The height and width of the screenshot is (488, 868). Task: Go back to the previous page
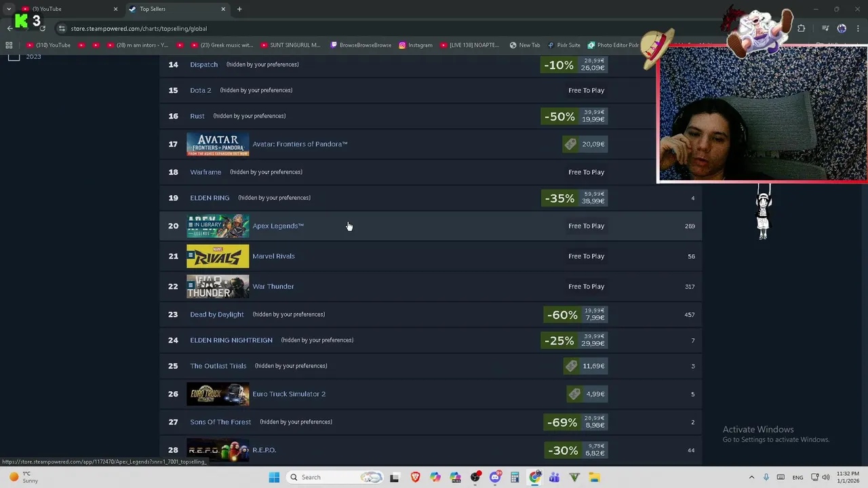(9, 28)
